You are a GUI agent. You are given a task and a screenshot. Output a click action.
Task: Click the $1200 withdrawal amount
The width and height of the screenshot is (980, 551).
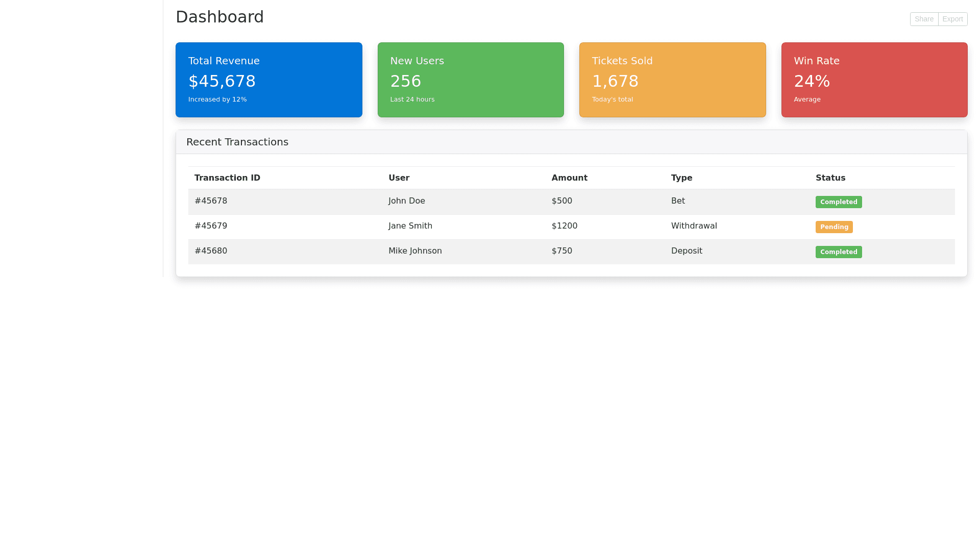[x=564, y=226]
